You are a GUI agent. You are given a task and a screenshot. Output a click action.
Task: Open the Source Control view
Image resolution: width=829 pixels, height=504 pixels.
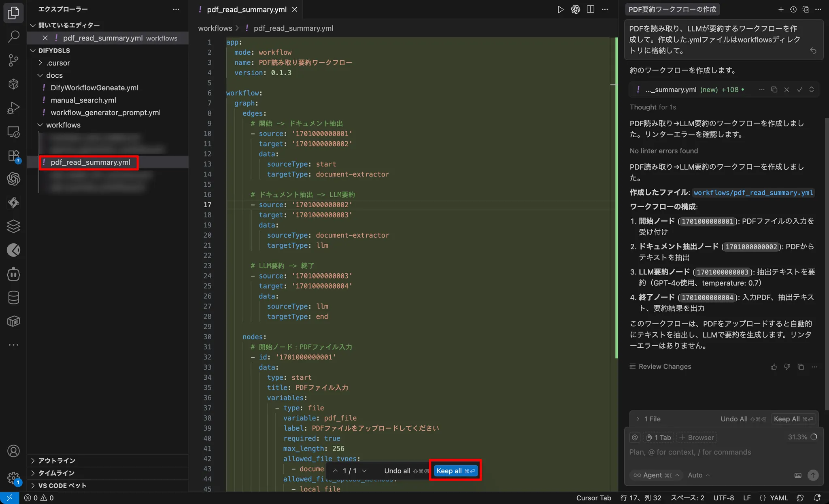[13, 60]
